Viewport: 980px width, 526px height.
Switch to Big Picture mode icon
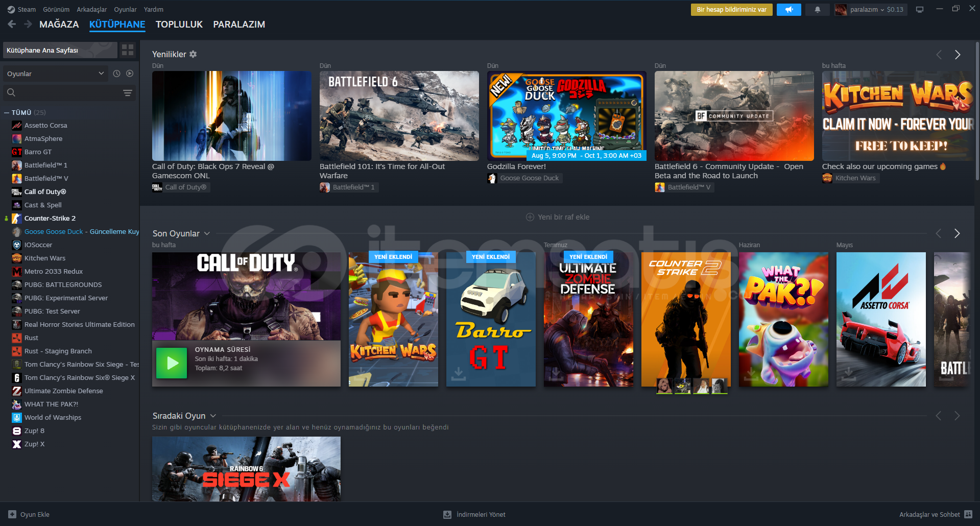click(x=920, y=10)
